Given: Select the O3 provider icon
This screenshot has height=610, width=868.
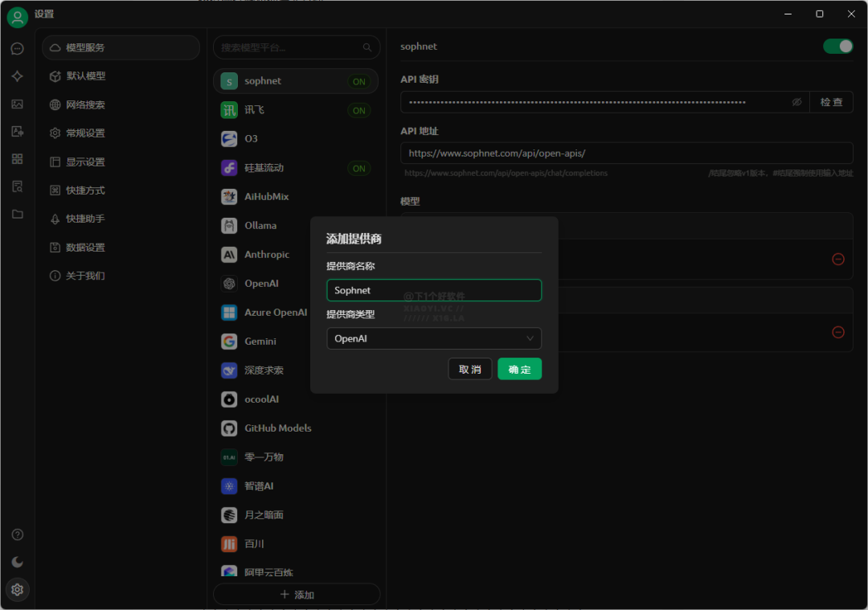Looking at the screenshot, I should 229,139.
